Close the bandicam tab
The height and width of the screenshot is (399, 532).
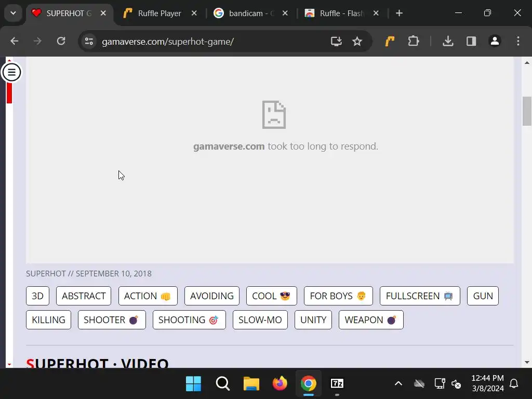pos(285,13)
